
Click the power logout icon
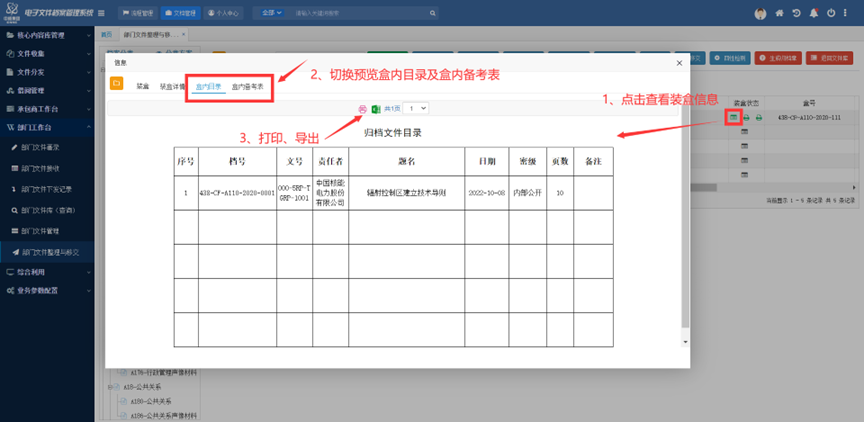point(831,13)
